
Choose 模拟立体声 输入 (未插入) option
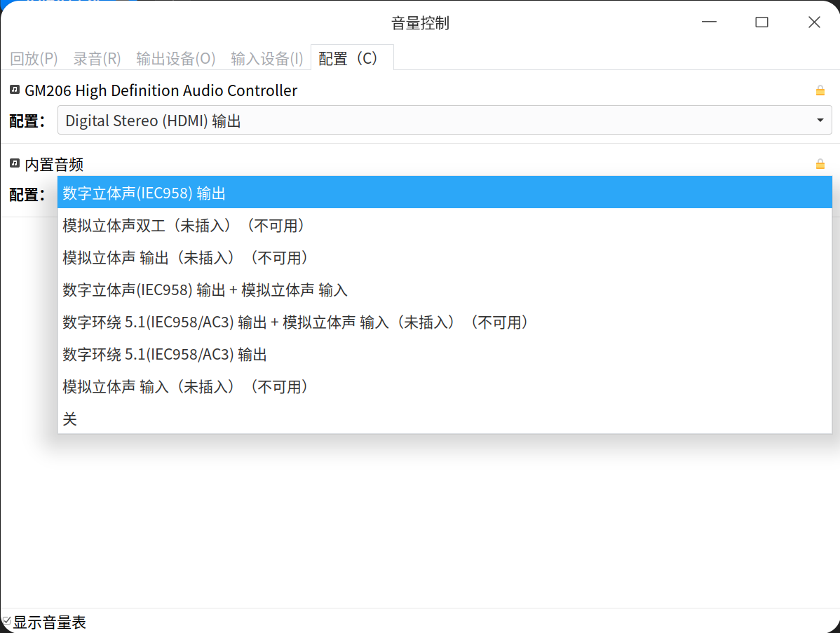(x=445, y=386)
